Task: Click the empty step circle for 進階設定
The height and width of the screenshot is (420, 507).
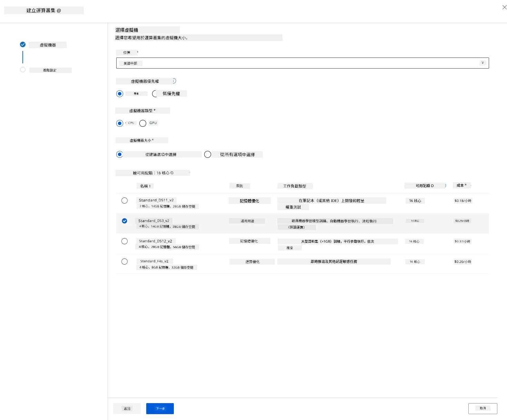Action: click(x=23, y=70)
